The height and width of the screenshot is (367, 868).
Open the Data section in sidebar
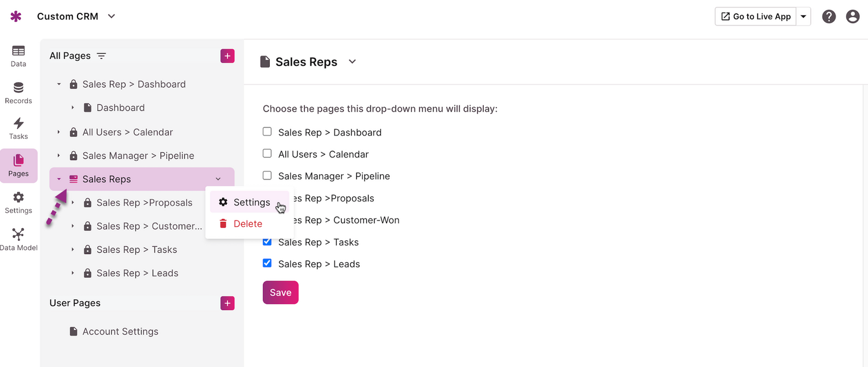click(19, 56)
